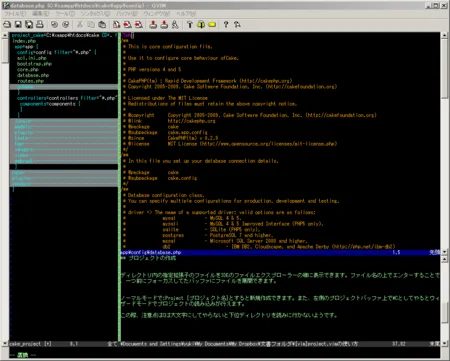Expand the folded locale entry in project tree
This screenshot has height=361, width=450.
(64, 121)
